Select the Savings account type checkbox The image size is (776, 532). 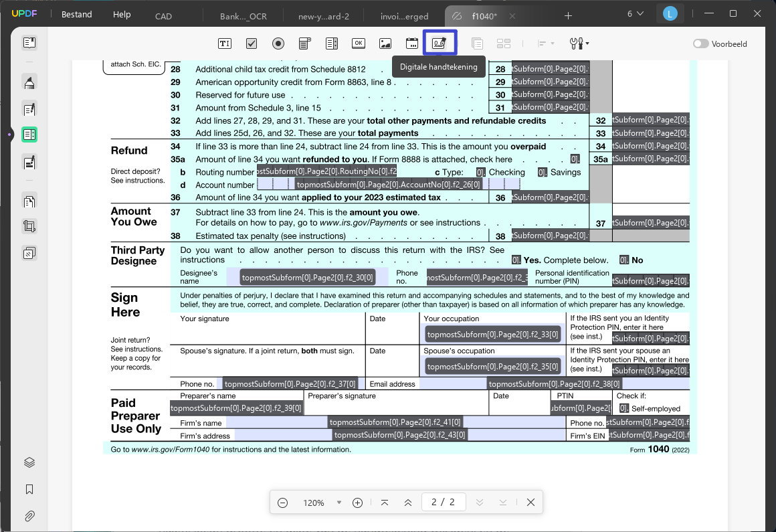[x=543, y=172]
